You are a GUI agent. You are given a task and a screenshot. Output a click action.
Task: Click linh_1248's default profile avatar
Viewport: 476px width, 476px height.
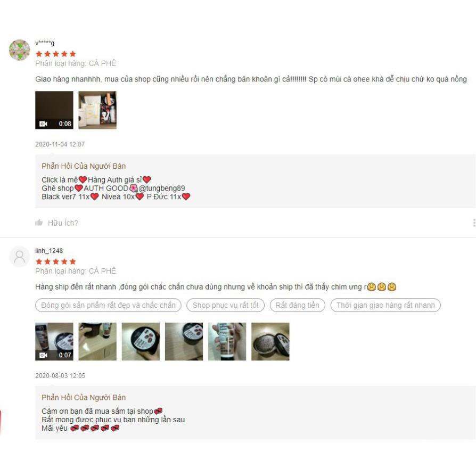19,257
